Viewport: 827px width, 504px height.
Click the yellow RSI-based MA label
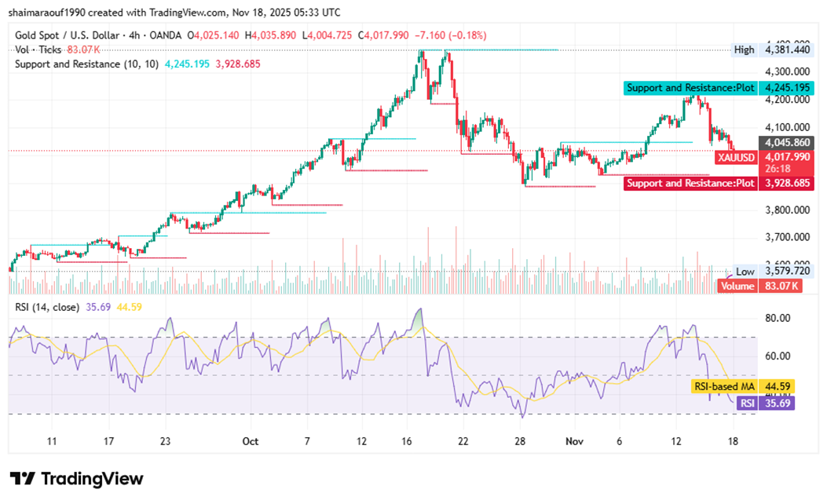click(723, 386)
